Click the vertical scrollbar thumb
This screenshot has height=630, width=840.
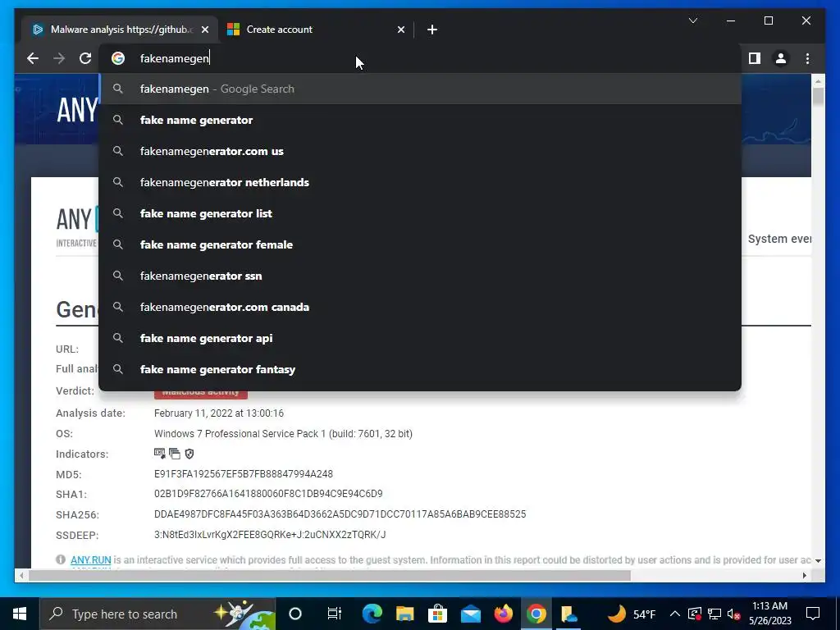(818, 97)
